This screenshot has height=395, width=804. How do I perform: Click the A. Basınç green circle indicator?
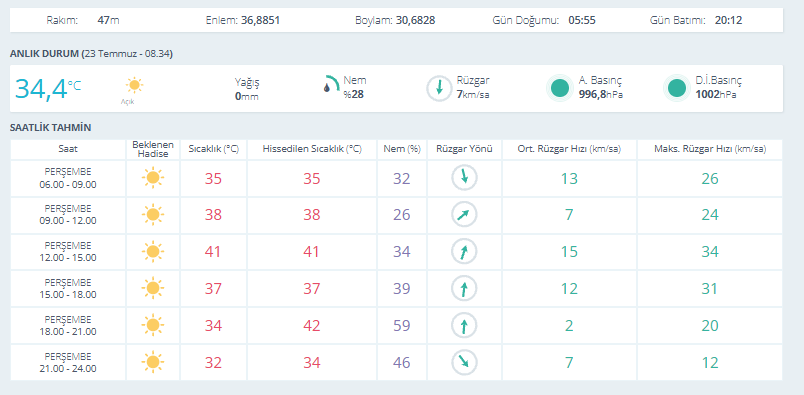pos(559,88)
